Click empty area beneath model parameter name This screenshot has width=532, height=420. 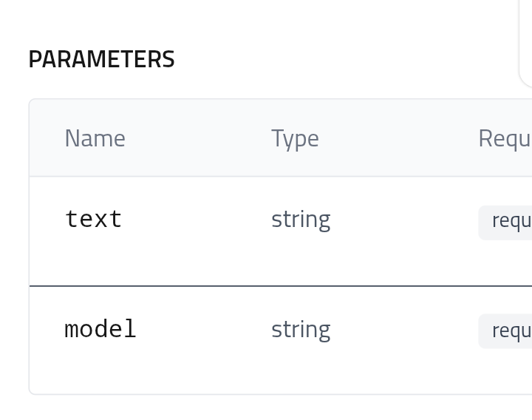[100, 367]
